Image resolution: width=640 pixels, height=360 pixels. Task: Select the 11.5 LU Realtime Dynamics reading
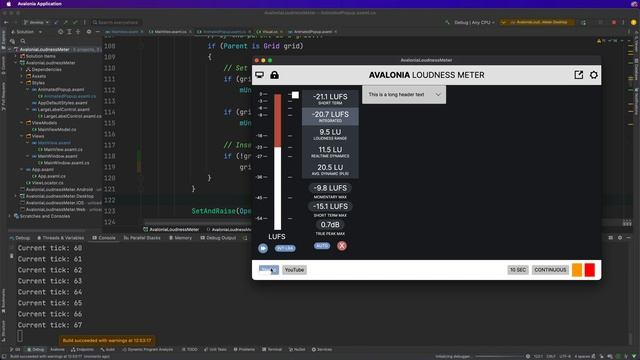click(330, 151)
